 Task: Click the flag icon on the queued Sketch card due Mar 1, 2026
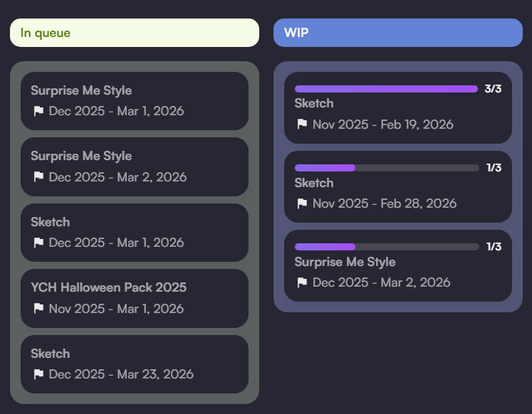pyautogui.click(x=38, y=243)
